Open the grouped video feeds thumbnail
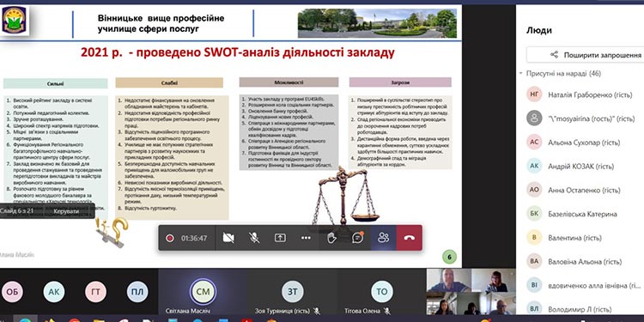This screenshot has width=644, height=322. pos(471,292)
